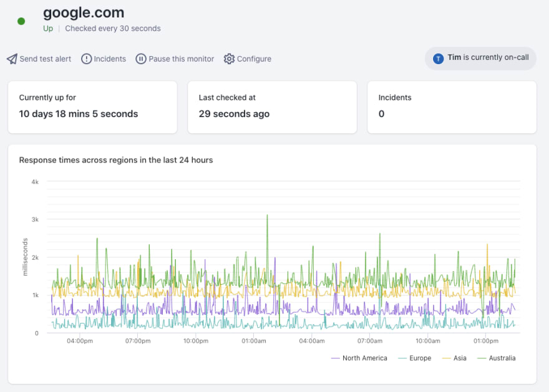
Task: Click the 4k y-axis label
Action: [x=35, y=182]
